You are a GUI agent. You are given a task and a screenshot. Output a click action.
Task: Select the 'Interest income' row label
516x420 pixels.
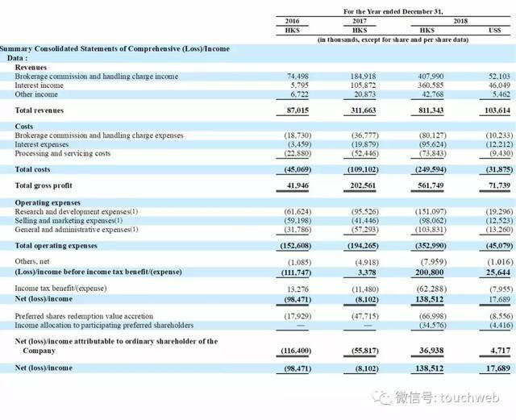tap(40, 85)
